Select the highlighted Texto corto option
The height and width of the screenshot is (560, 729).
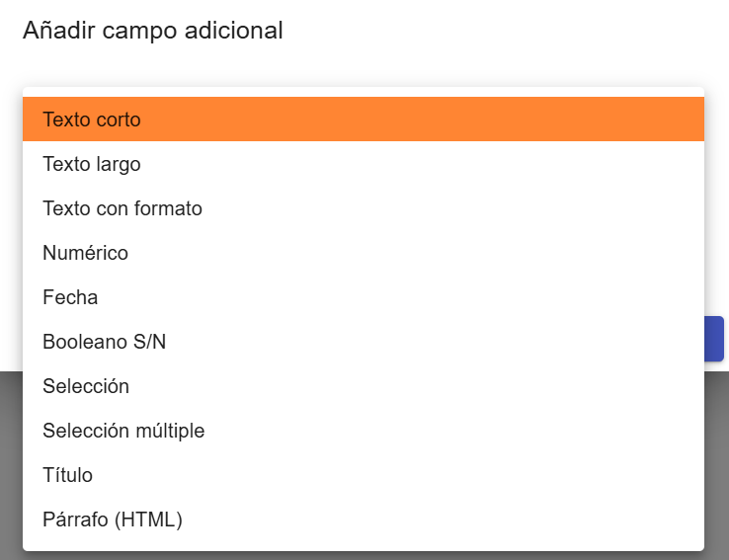[x=364, y=120]
